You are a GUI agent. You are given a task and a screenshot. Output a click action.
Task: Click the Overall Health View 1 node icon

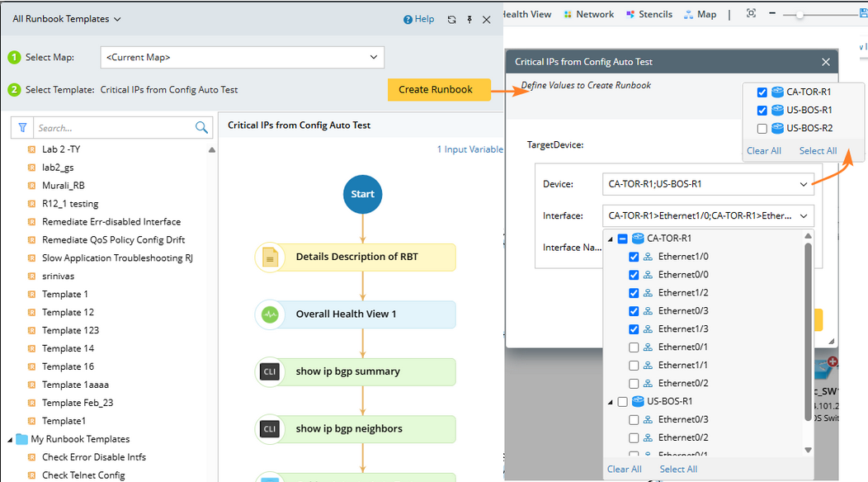(270, 314)
